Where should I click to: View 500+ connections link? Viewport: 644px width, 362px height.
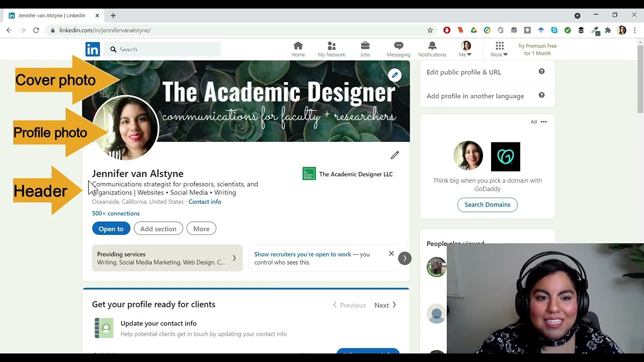[116, 213]
